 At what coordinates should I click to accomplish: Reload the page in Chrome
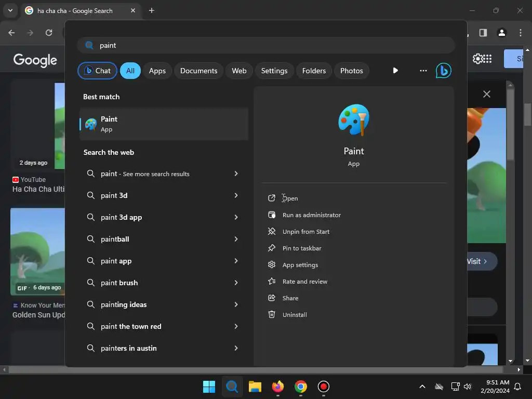(x=49, y=33)
